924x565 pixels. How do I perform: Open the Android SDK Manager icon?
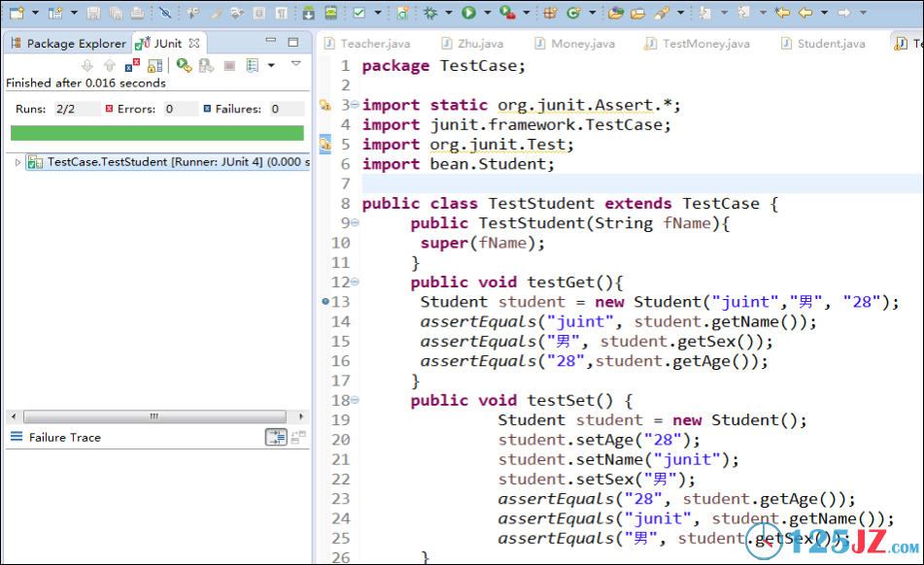pos(308,13)
